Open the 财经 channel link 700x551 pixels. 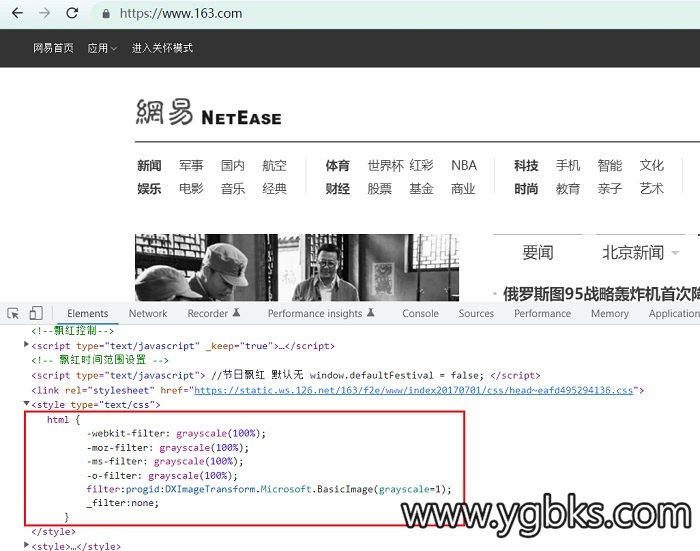tap(338, 189)
